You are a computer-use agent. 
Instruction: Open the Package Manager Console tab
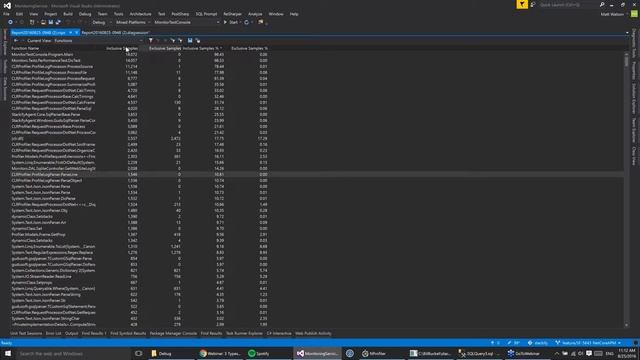(x=173, y=333)
